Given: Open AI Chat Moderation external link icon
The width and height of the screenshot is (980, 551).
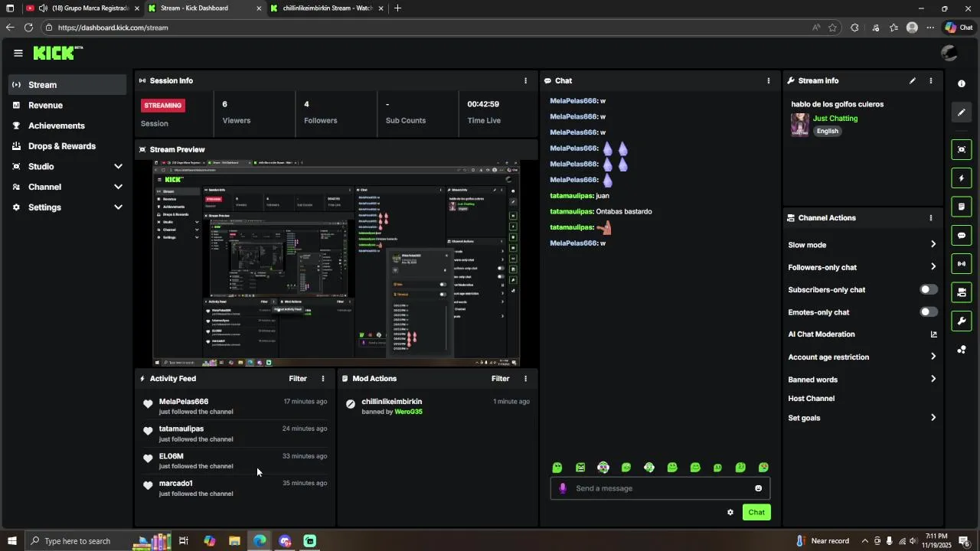Looking at the screenshot, I should (933, 334).
